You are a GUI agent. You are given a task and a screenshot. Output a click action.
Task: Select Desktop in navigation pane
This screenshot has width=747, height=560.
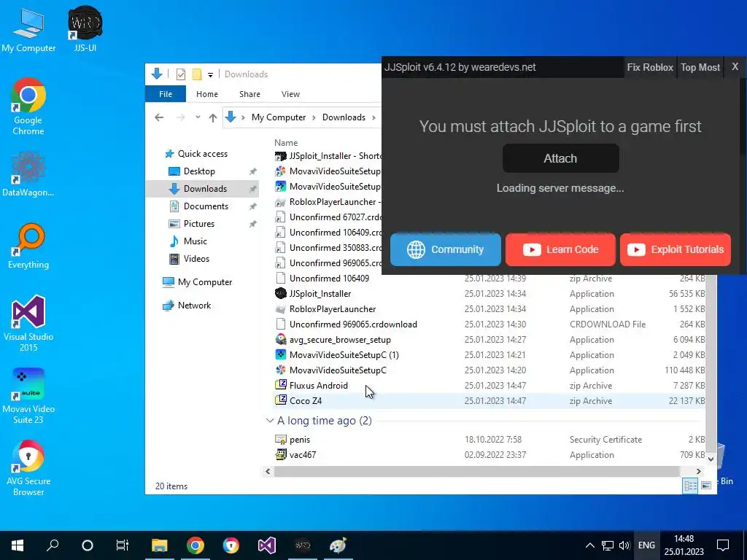199,171
